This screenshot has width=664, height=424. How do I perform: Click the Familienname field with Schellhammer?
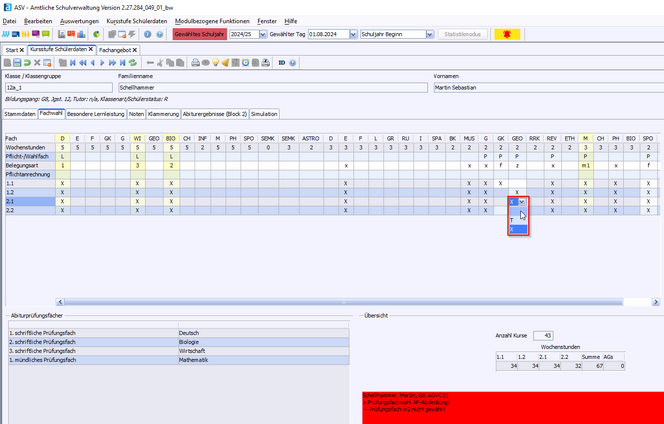click(270, 87)
